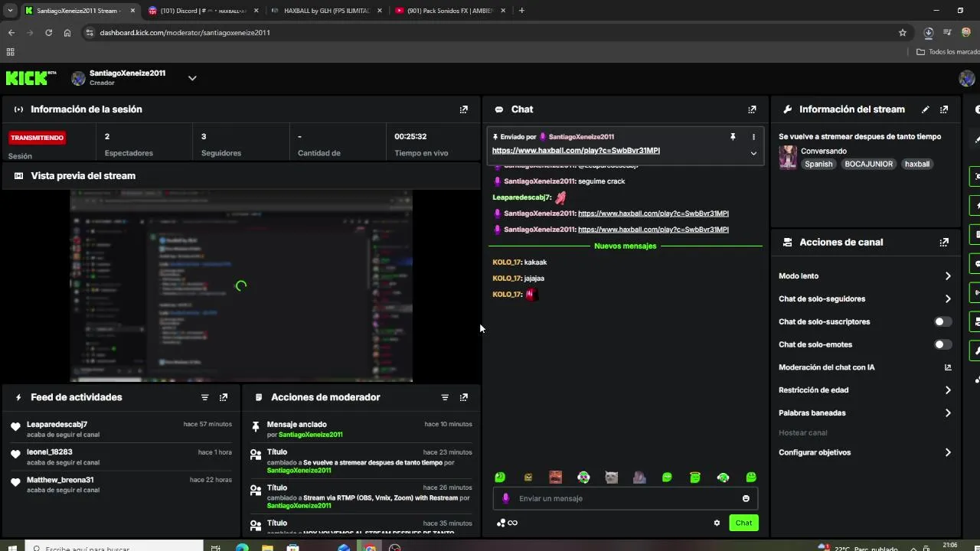Toggle Chat de solo-emotes switch
Image resolution: width=980 pixels, height=551 pixels.
click(943, 345)
